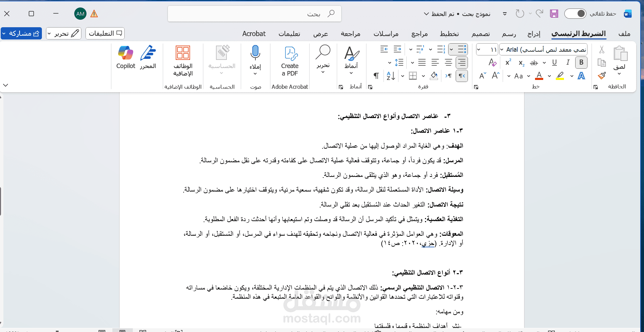This screenshot has height=332, width=644.
Task: Toggle Bold formatting
Action: [581, 63]
